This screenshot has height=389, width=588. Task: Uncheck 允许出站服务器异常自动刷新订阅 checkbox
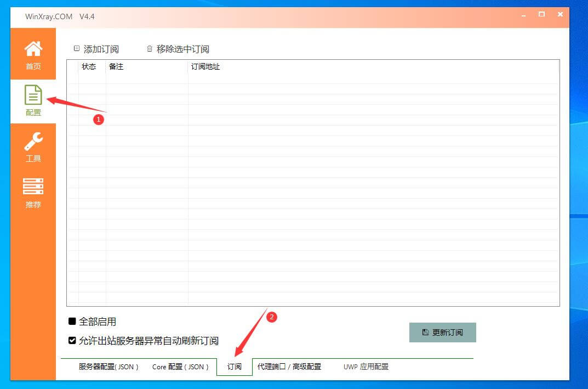(x=72, y=341)
